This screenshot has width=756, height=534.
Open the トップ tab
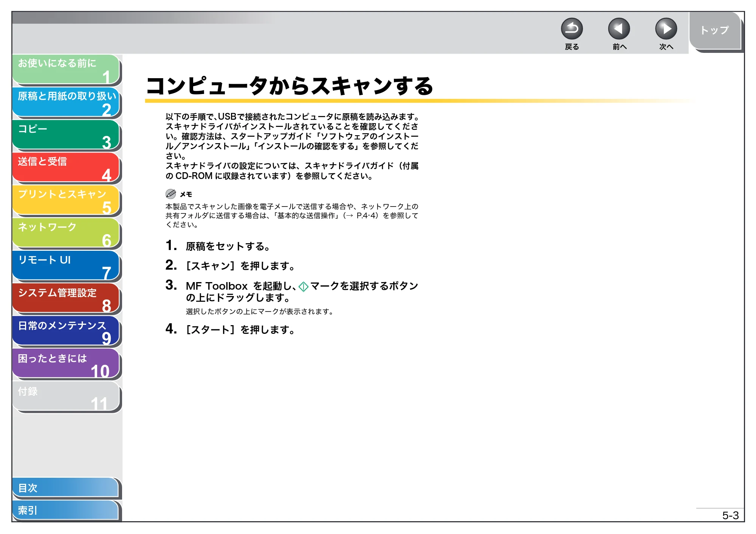click(x=714, y=30)
